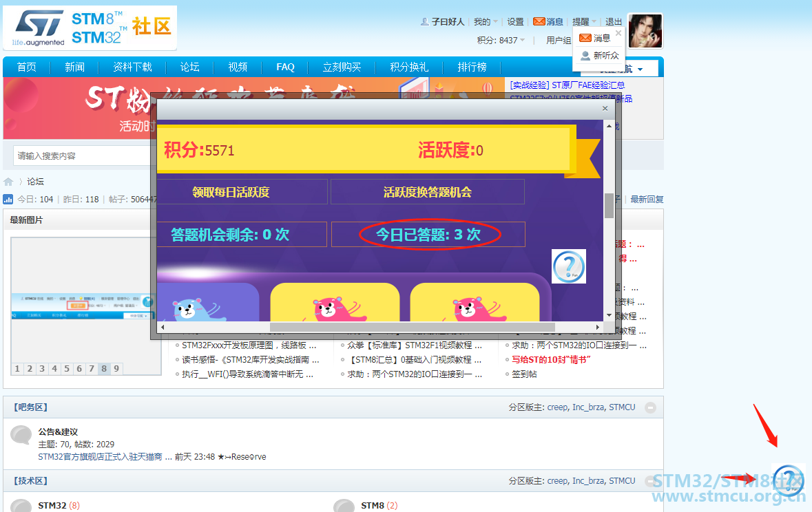The image size is (812, 512).
Task: Click the first pink bear card on yellow
Action: [x=335, y=302]
